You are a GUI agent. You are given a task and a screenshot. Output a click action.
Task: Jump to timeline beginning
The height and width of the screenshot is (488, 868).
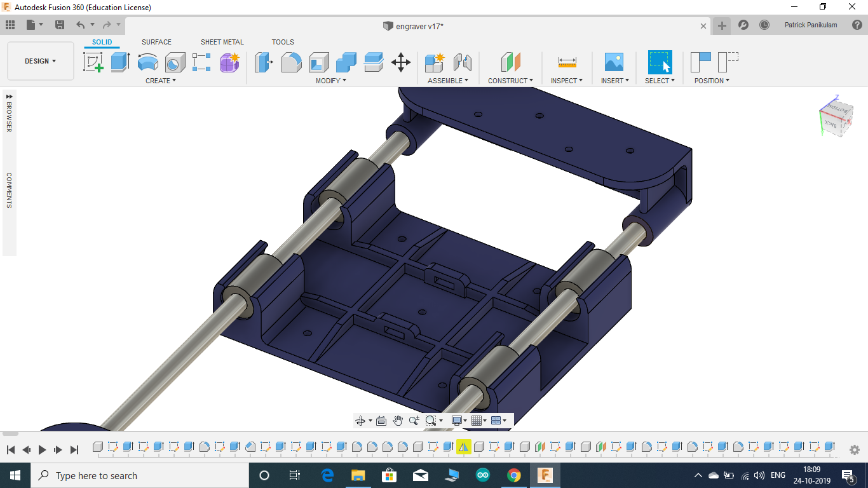(x=11, y=450)
